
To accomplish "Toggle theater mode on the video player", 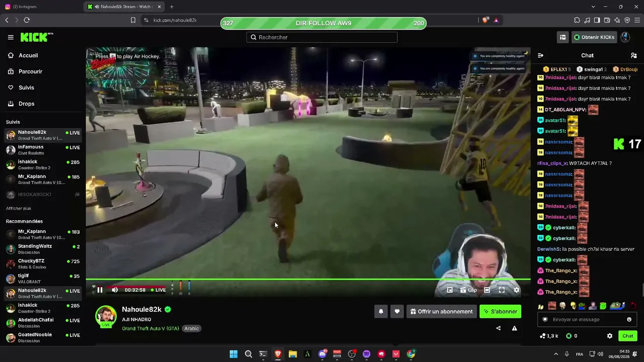I will tap(487, 290).
